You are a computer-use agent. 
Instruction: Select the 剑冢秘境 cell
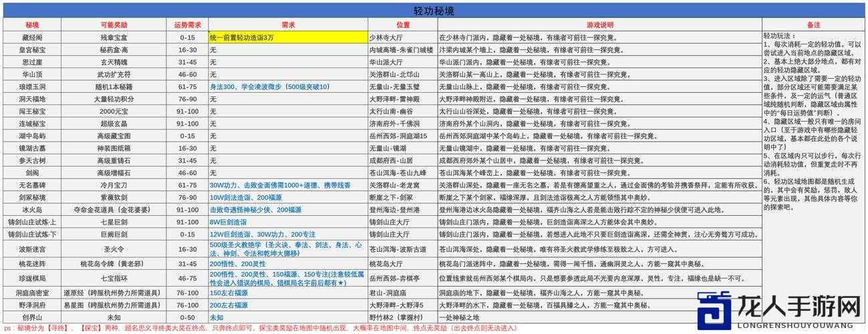(31, 197)
